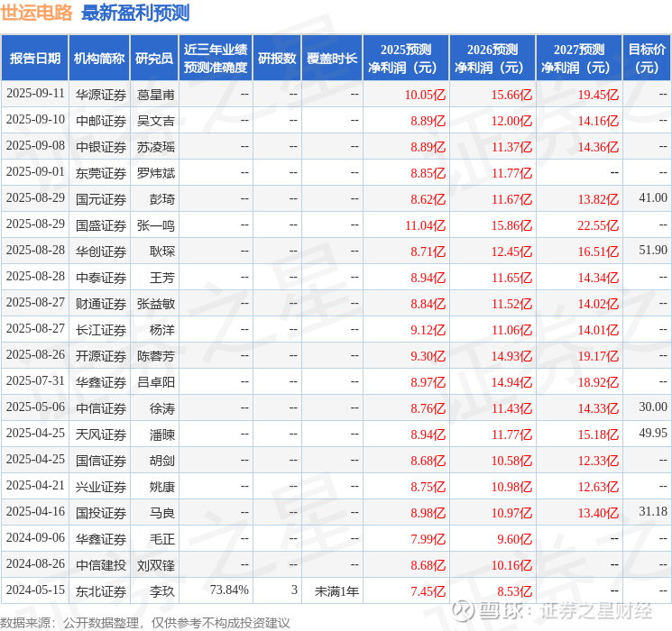Click the 49.95 target price

coord(653,433)
